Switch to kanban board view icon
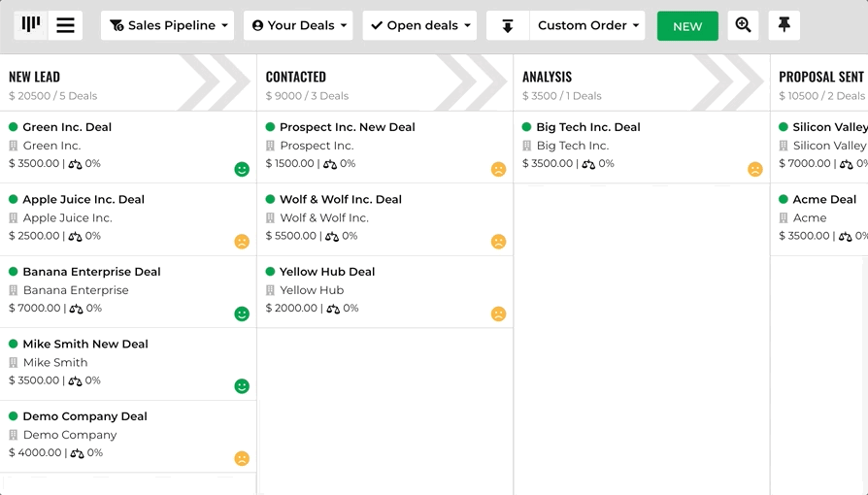The height and width of the screenshot is (495, 868). (x=31, y=25)
